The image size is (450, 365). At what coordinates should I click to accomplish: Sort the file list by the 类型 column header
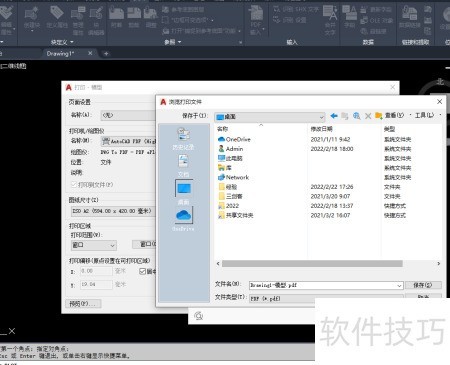click(x=412, y=129)
